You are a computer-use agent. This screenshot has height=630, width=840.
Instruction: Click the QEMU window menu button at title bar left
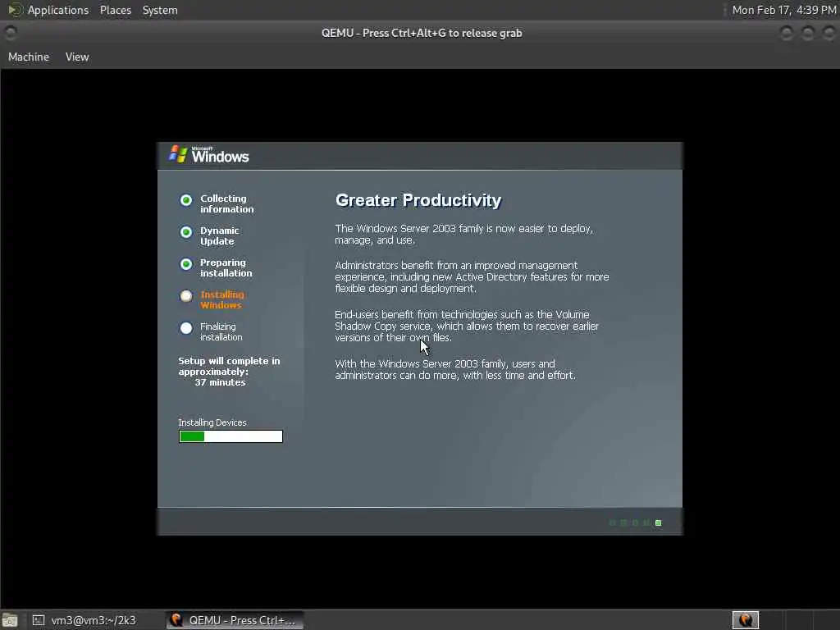click(x=11, y=33)
